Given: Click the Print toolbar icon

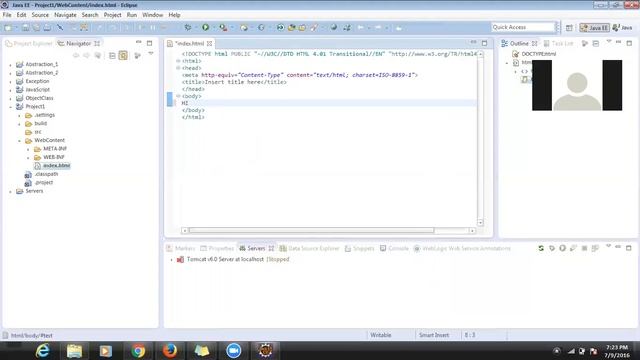Looking at the screenshot, I should point(47,28).
